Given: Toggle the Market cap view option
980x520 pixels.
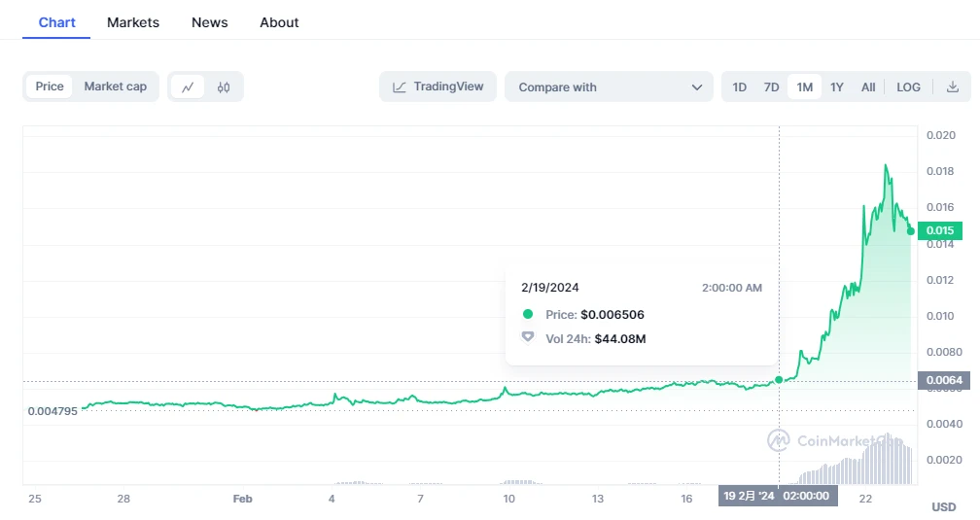Looking at the screenshot, I should pos(115,87).
